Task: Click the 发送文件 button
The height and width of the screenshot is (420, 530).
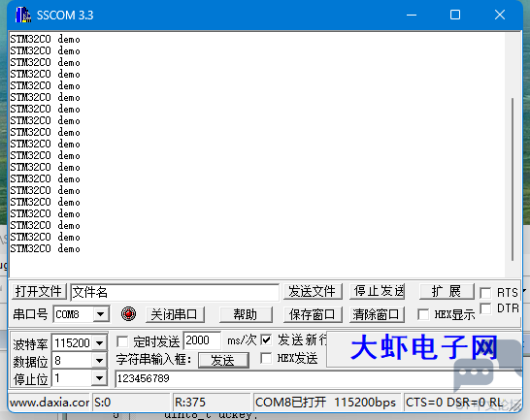Action: click(313, 291)
